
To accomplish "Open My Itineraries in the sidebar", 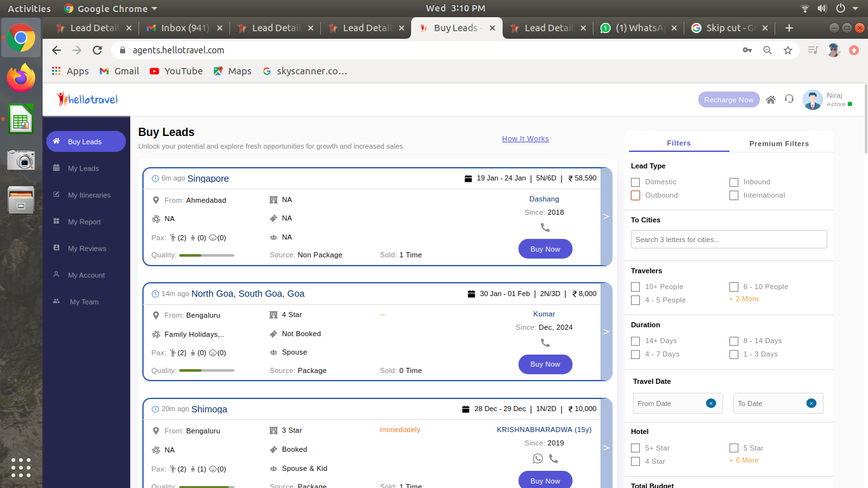I will tap(89, 195).
